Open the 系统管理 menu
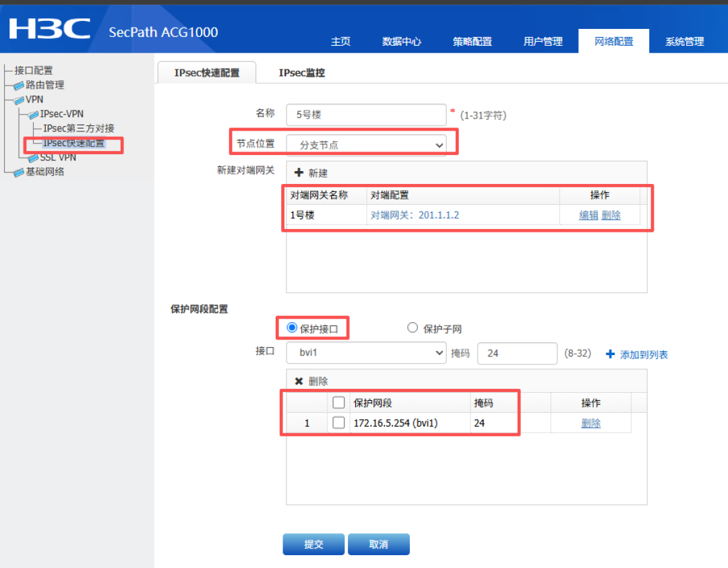This screenshot has width=728, height=568. (684, 41)
